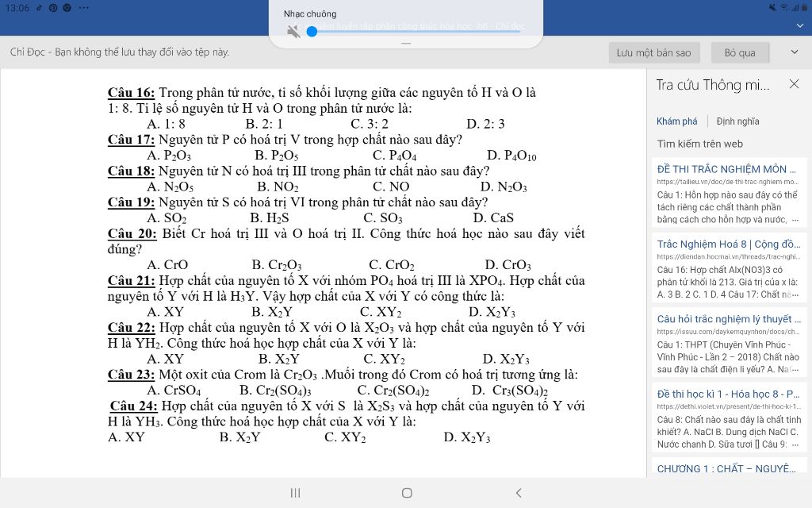812x508 pixels.
Task: Select answer A. CrSO₄ under Câu 23
Action: 174,391
